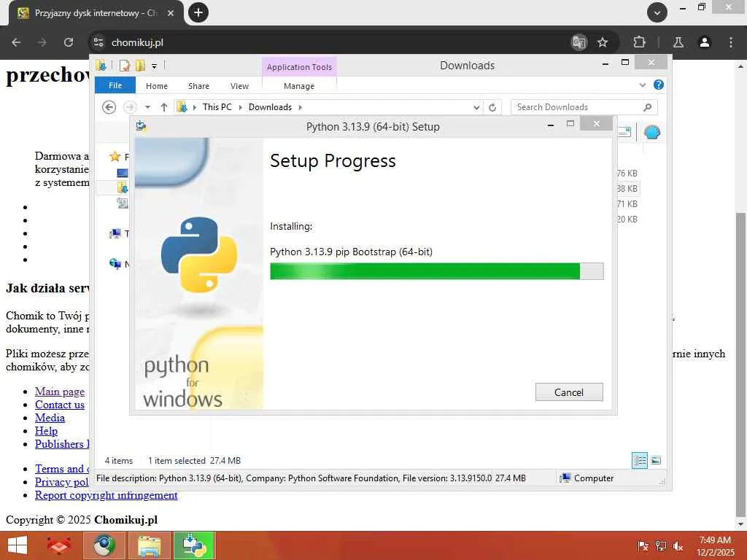
Task: Go back in Chrome browser
Action: tap(16, 42)
